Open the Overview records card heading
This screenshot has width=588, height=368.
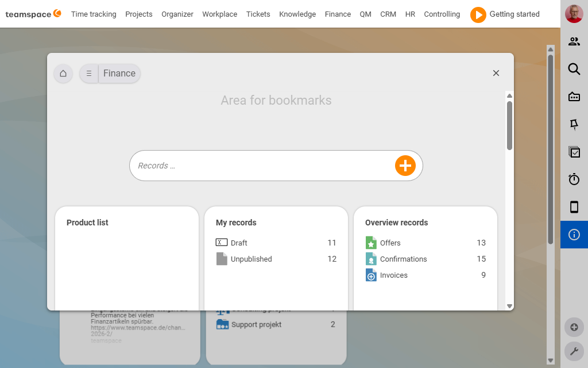(396, 223)
